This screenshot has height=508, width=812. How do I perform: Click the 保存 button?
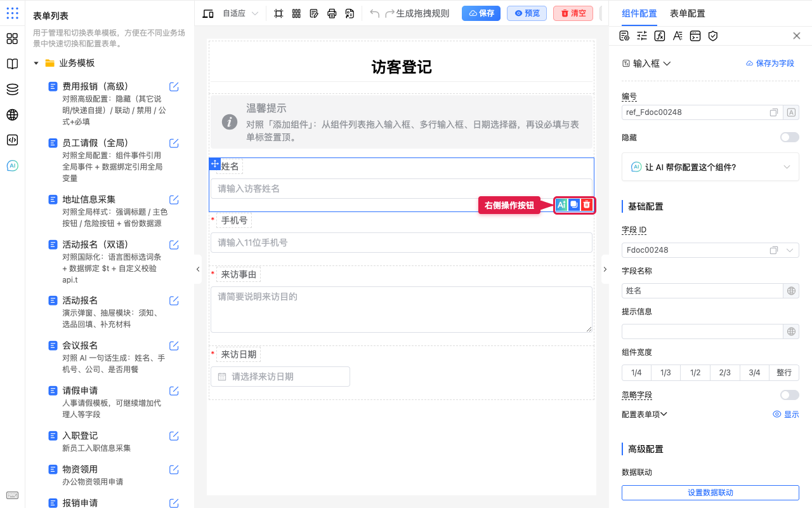[x=481, y=13]
